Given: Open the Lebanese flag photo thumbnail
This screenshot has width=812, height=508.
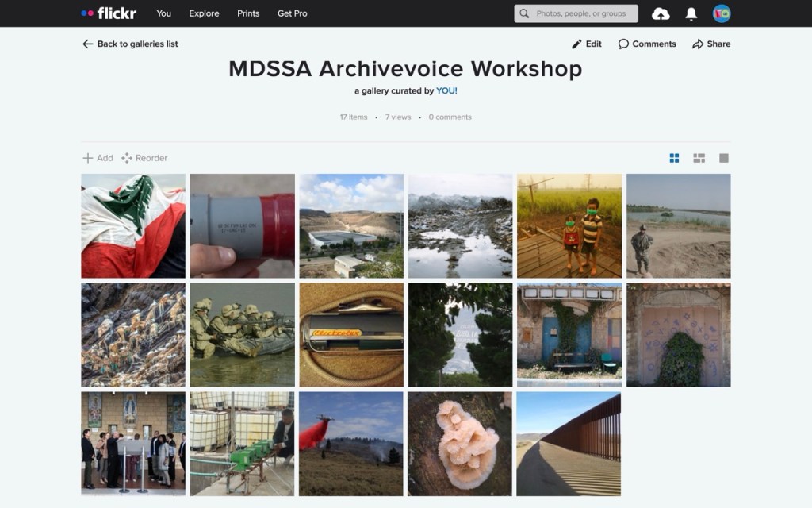Looking at the screenshot, I should click(133, 226).
